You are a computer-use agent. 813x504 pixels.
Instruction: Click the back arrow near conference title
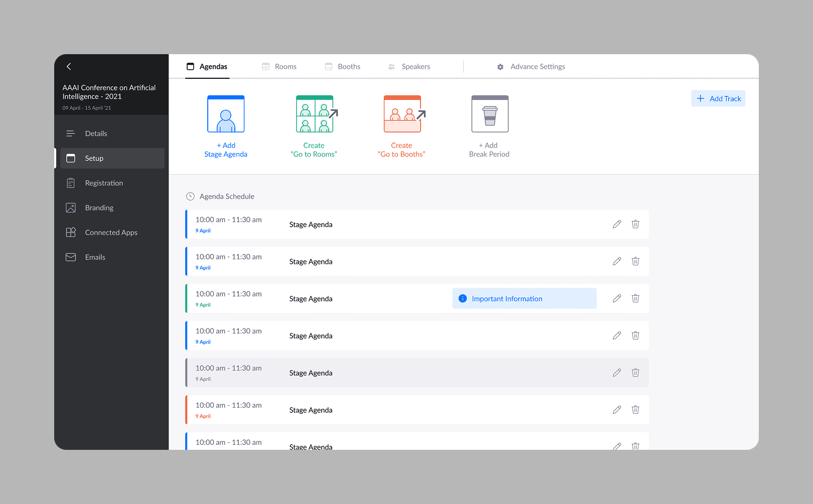[68, 66]
